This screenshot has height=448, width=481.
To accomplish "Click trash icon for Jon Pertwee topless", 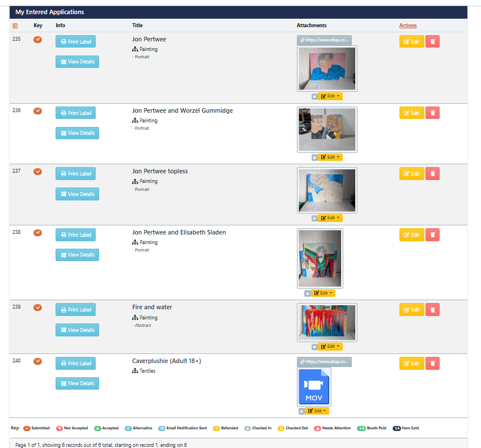I will click(x=432, y=173).
